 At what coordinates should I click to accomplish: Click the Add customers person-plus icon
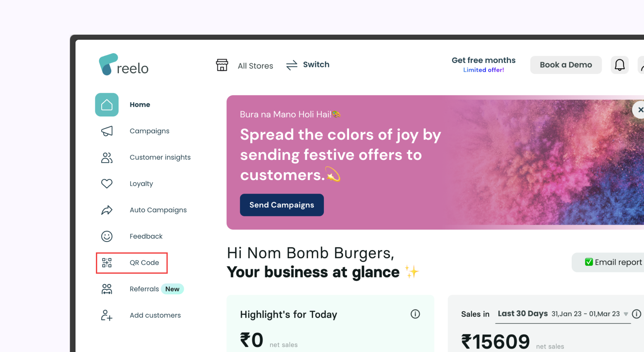pyautogui.click(x=107, y=315)
